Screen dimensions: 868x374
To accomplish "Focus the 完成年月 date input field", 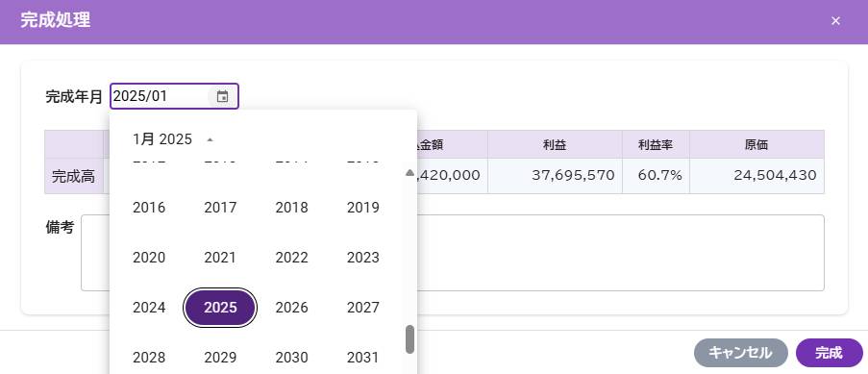I will 161,96.
